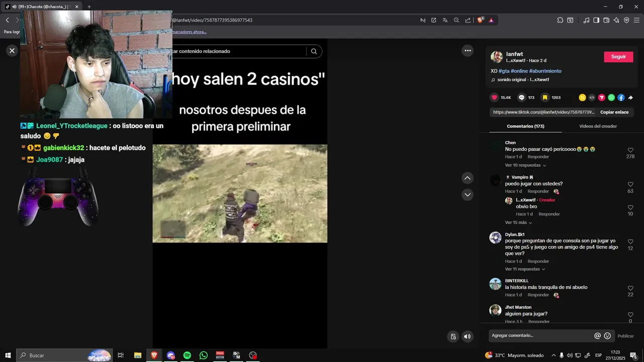Open Spotify from the taskbar
This screenshot has width=644, height=362.
pyautogui.click(x=187, y=355)
